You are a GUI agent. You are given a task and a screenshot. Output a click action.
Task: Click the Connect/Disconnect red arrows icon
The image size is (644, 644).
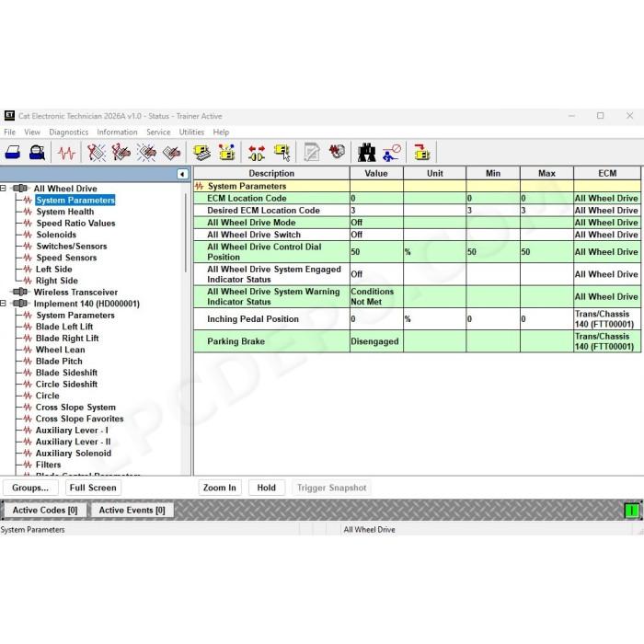[257, 153]
